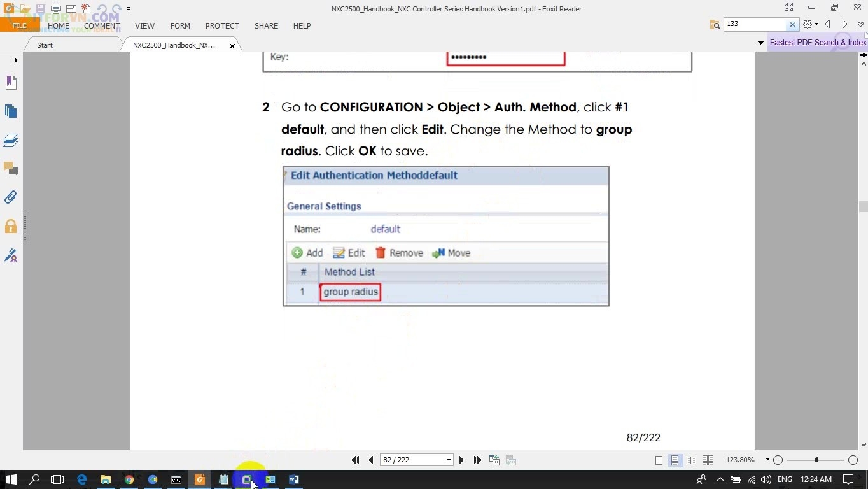This screenshot has height=489, width=868.
Task: Expand the left navigation panel arrow
Action: click(16, 60)
